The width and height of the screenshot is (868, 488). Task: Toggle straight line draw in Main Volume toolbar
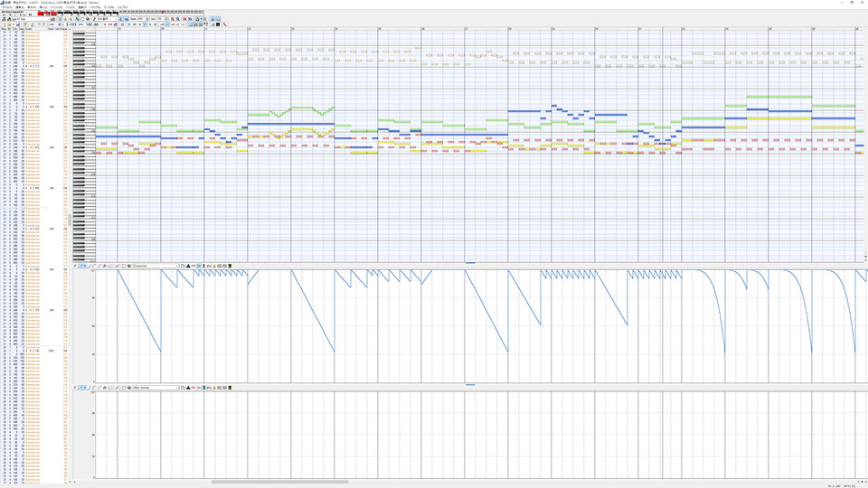pyautogui.click(x=80, y=388)
